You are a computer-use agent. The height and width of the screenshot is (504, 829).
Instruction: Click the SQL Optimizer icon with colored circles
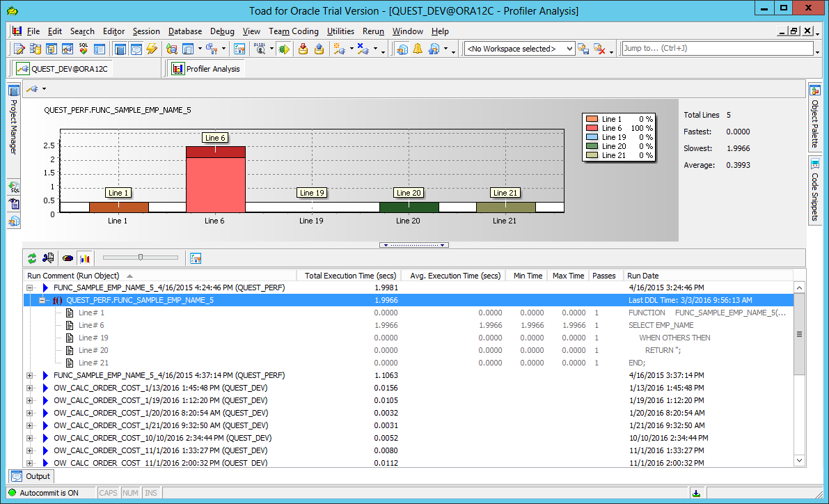(x=84, y=49)
